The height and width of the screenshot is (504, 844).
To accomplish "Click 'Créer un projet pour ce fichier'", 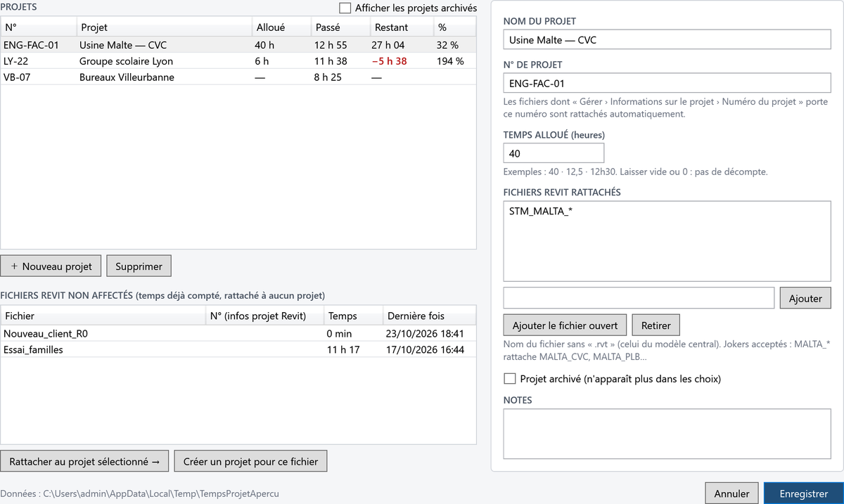I will click(250, 462).
